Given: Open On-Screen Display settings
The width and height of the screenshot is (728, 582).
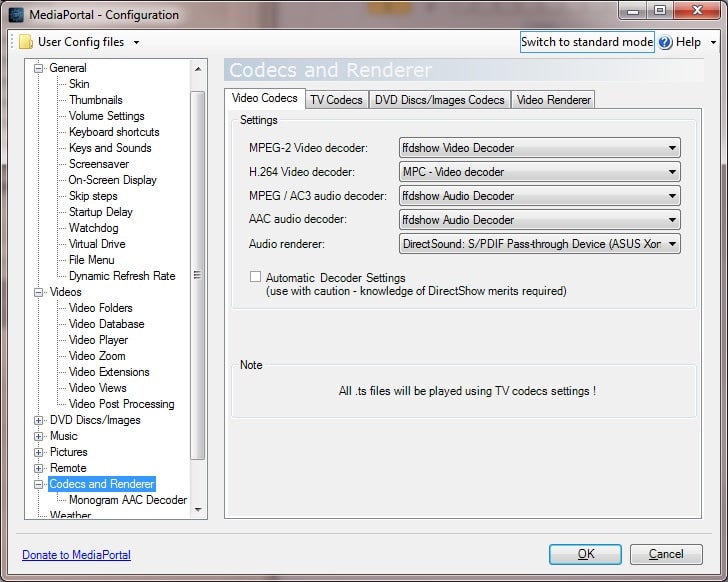Looking at the screenshot, I should coord(112,180).
